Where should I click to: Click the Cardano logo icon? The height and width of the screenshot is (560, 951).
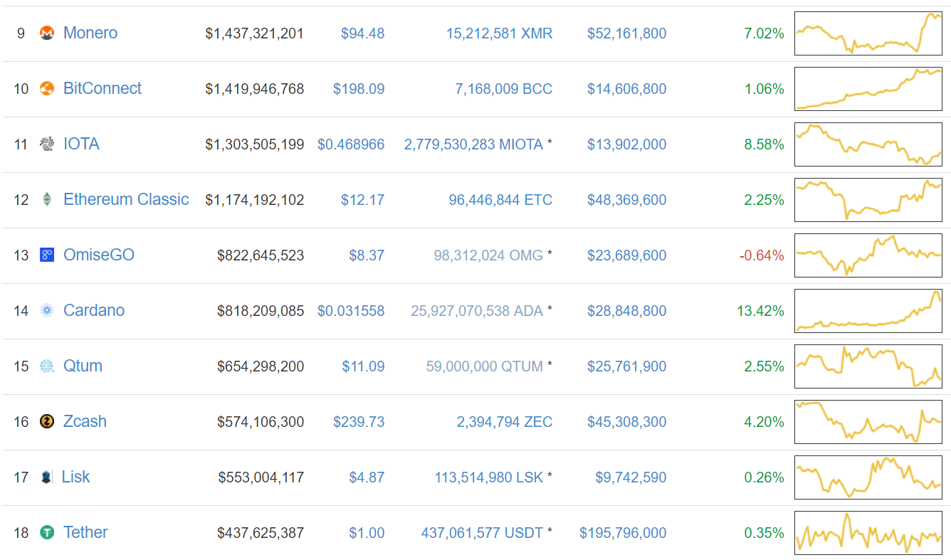coord(47,311)
